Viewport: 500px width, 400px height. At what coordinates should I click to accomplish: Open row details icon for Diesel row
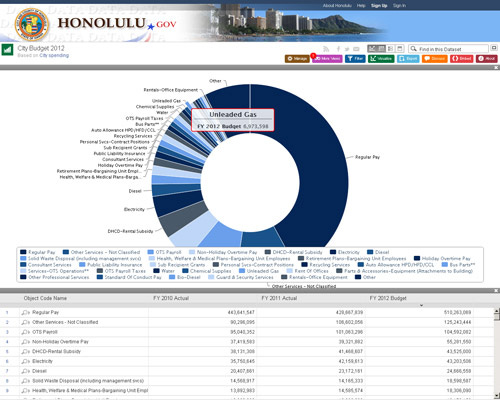26,371
